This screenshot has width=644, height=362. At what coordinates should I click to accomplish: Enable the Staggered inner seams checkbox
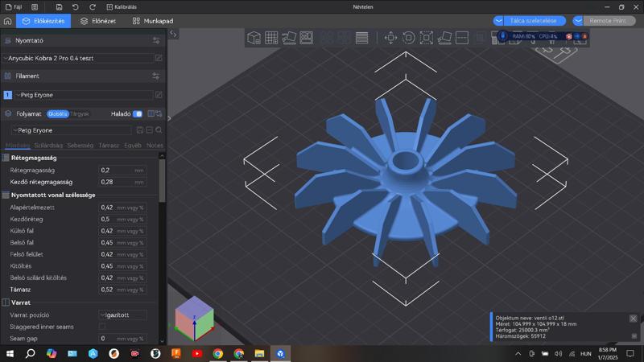[102, 327]
